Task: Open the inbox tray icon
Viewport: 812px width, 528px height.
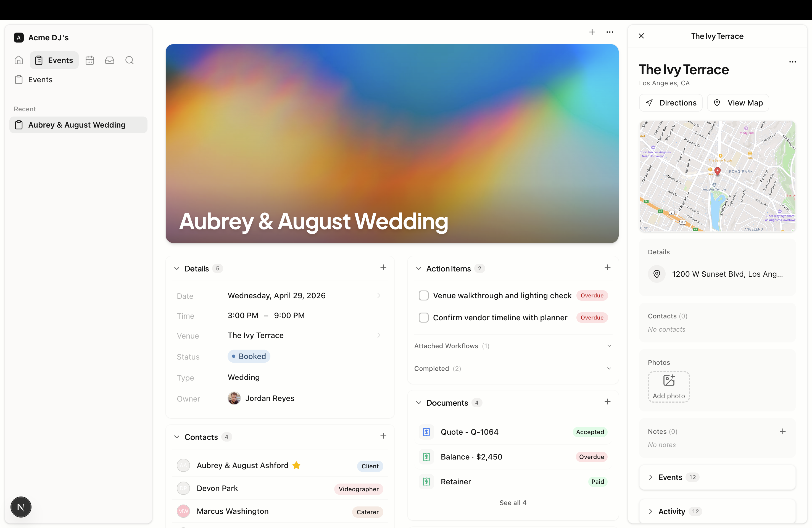Action: pyautogui.click(x=110, y=60)
